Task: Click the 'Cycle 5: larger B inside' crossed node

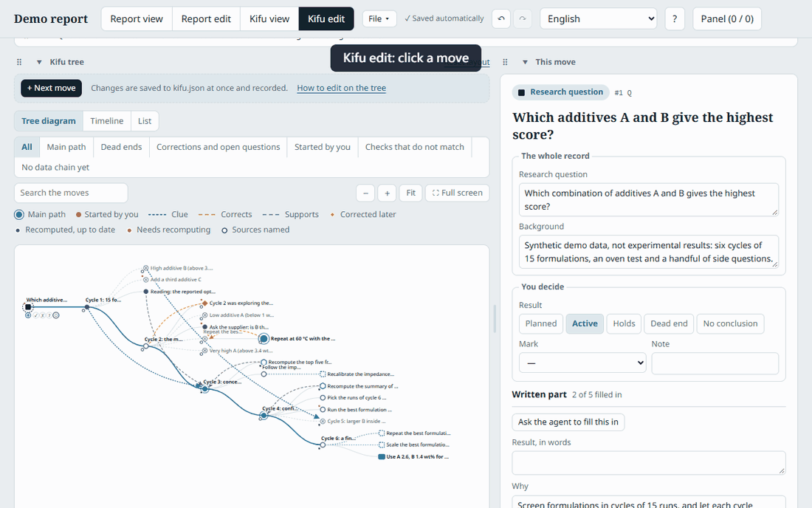Action: 323,422
